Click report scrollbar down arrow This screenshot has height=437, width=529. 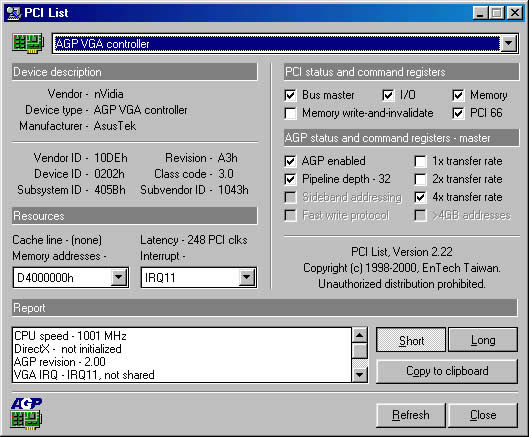point(360,375)
